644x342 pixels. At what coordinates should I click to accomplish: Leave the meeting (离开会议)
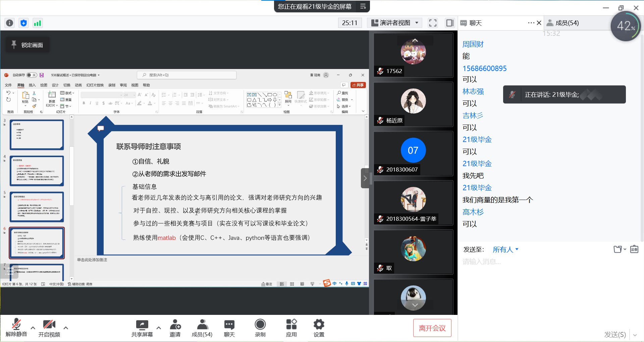(432, 328)
